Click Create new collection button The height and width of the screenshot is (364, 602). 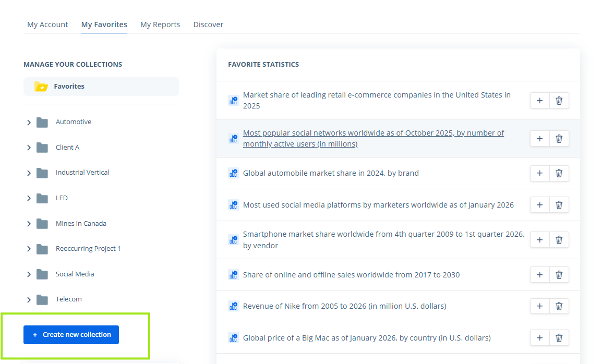tap(71, 335)
